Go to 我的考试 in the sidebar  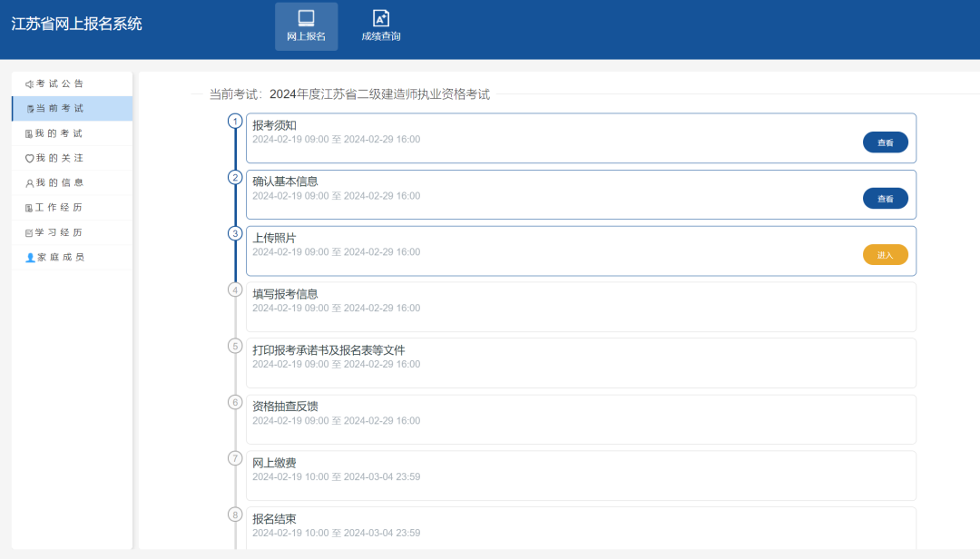[x=72, y=133]
